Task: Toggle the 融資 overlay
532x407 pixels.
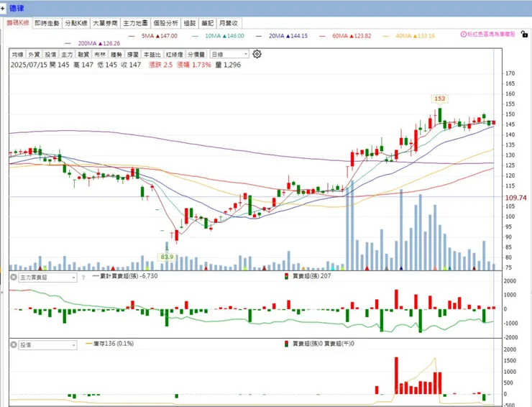Action: coord(83,55)
